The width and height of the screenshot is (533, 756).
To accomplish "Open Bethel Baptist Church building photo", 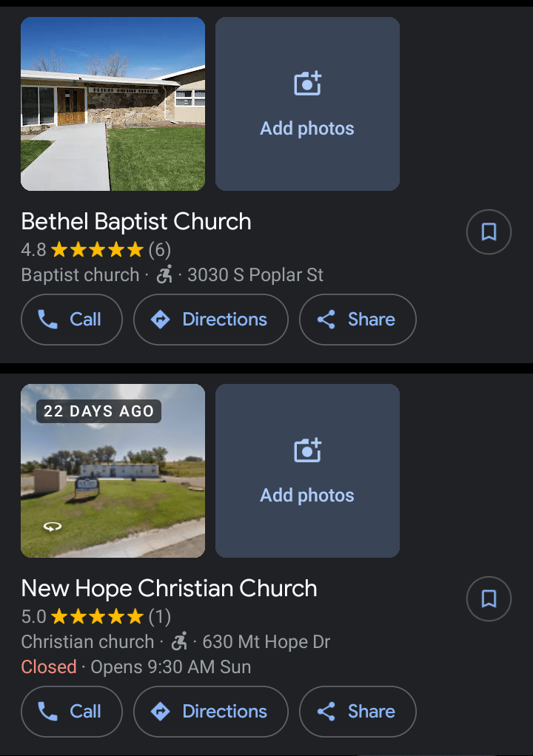I will point(113,104).
